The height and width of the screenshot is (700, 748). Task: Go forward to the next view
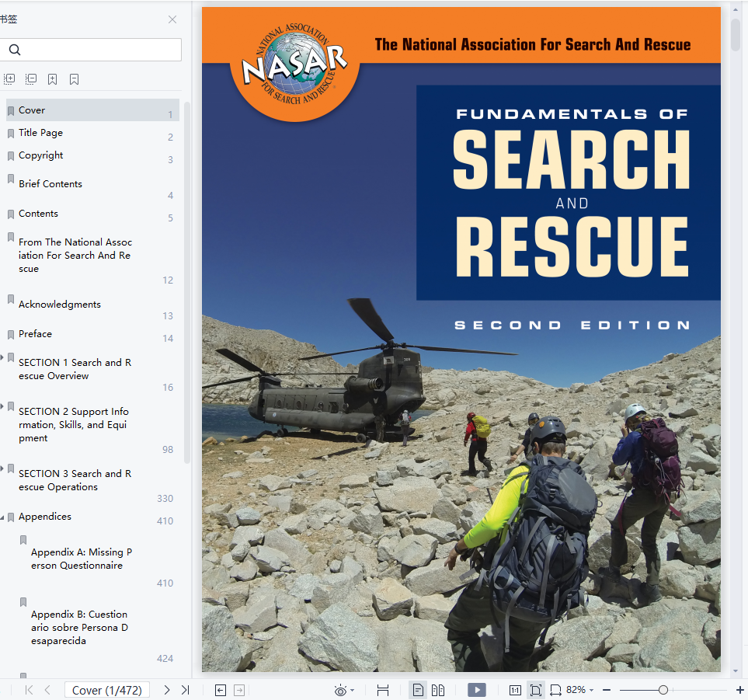pyautogui.click(x=239, y=690)
